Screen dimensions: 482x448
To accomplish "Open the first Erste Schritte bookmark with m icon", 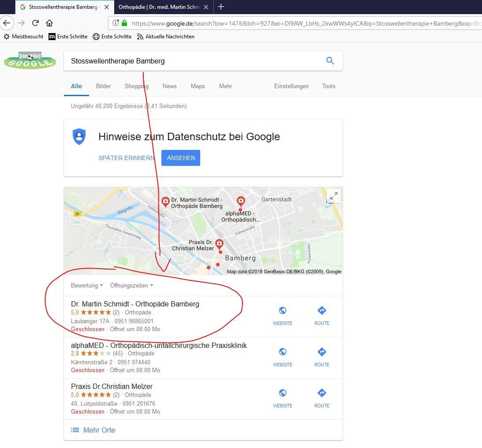I will tap(68, 37).
